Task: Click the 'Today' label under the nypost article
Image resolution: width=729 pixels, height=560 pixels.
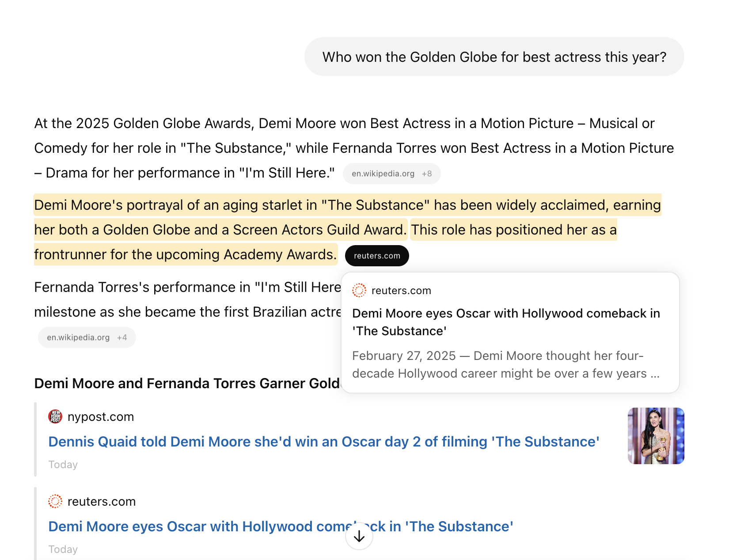Action: pos(63,465)
